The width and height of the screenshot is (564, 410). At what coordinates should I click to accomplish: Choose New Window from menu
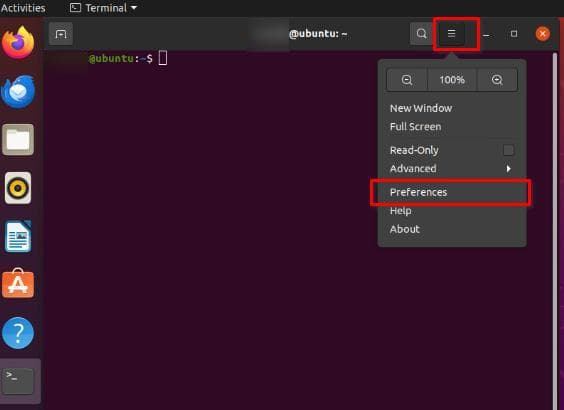coord(452,108)
